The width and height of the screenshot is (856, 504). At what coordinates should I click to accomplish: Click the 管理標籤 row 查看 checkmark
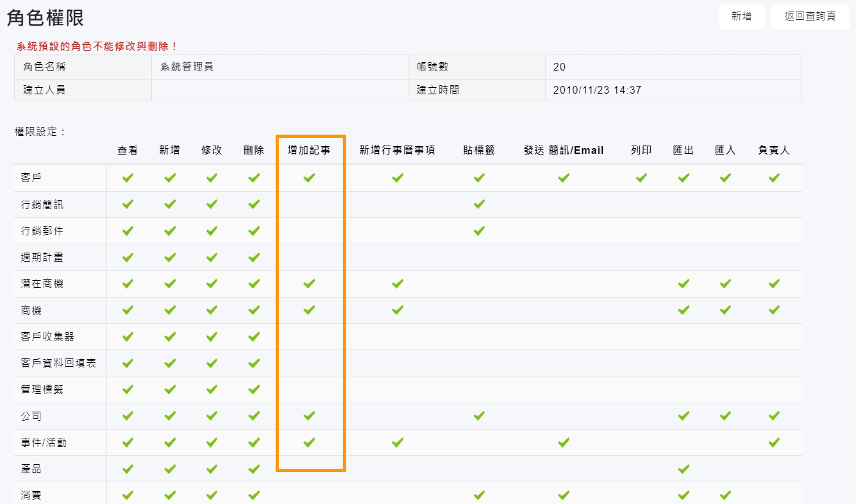128,389
